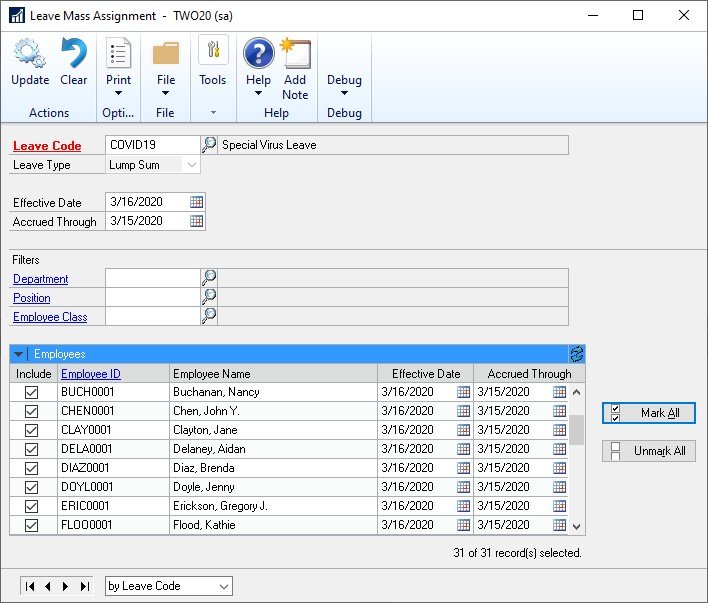
Task: Open the header Accrued Through calendar picker
Action: point(196,221)
